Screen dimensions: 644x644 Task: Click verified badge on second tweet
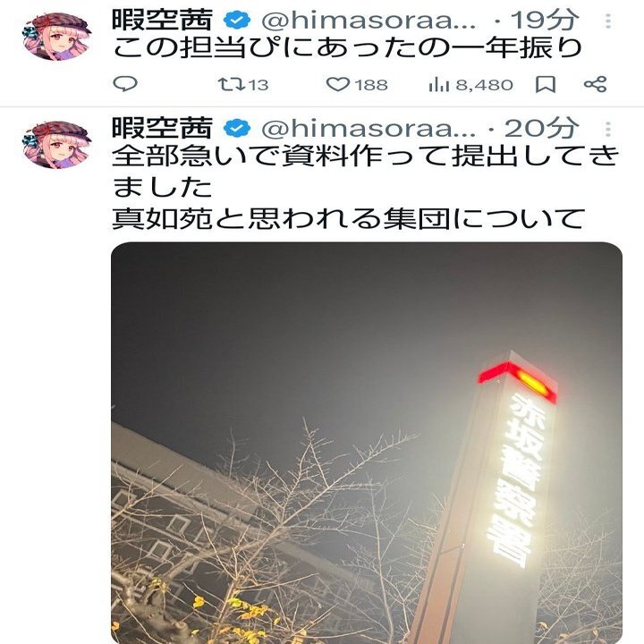[x=237, y=129]
